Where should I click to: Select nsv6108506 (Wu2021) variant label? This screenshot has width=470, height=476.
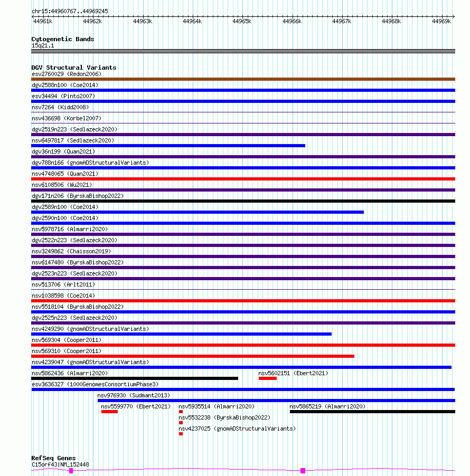tap(62, 185)
